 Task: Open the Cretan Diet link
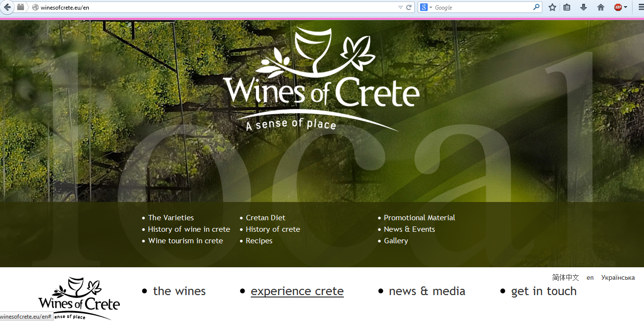click(x=266, y=218)
